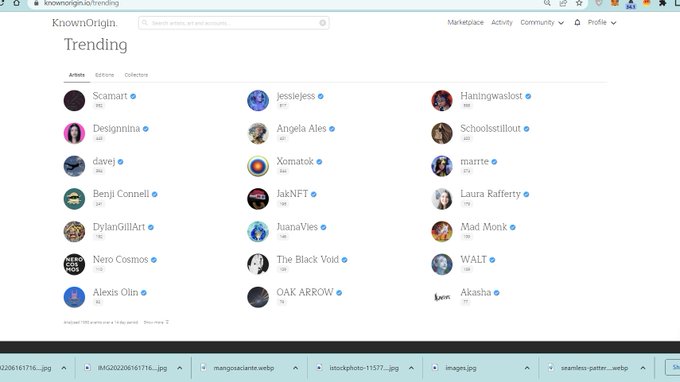Click the search artists input field
The image size is (680, 382).
coord(233,23)
